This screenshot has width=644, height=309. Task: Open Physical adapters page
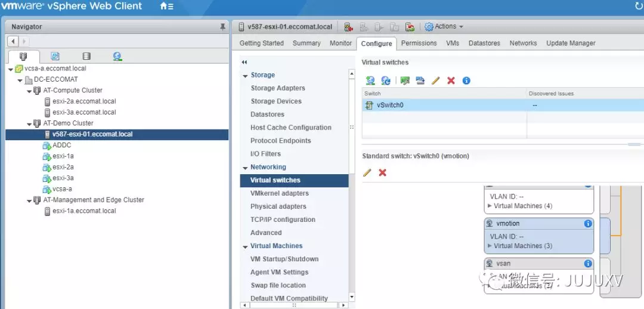click(278, 206)
